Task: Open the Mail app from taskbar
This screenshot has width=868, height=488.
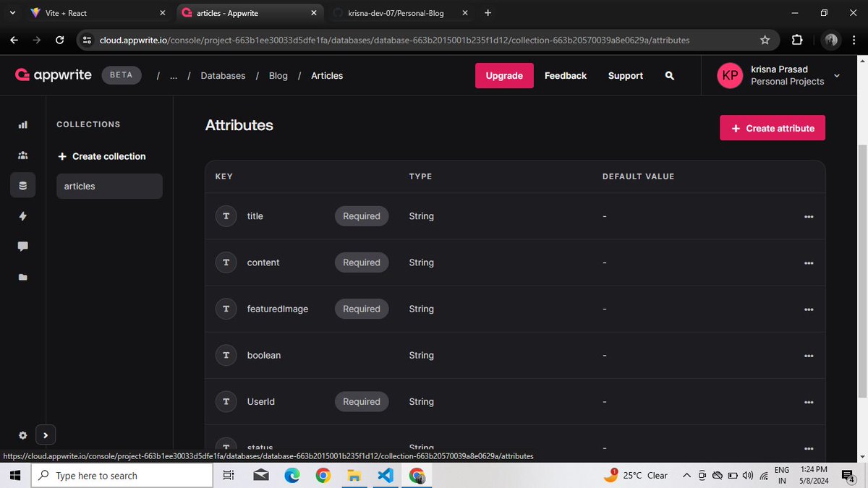Action: pyautogui.click(x=260, y=475)
